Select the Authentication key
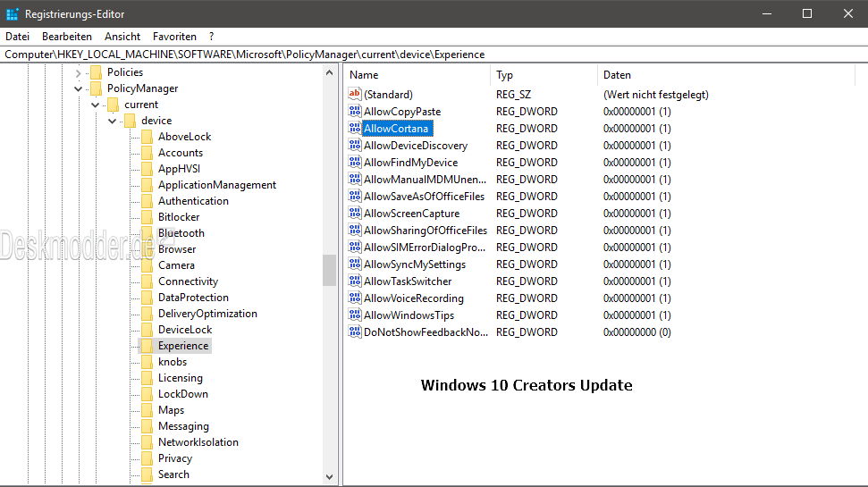This screenshot has height=487, width=868. 193,201
